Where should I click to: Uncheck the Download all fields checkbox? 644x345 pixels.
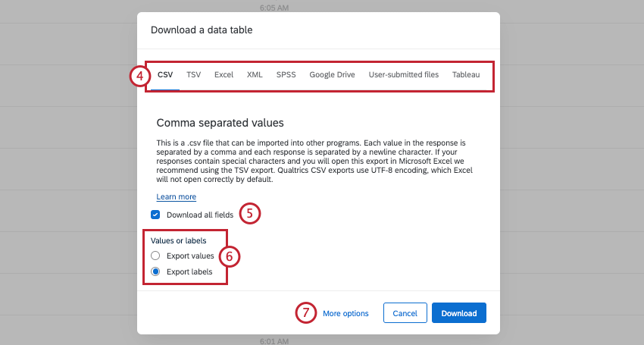point(155,215)
